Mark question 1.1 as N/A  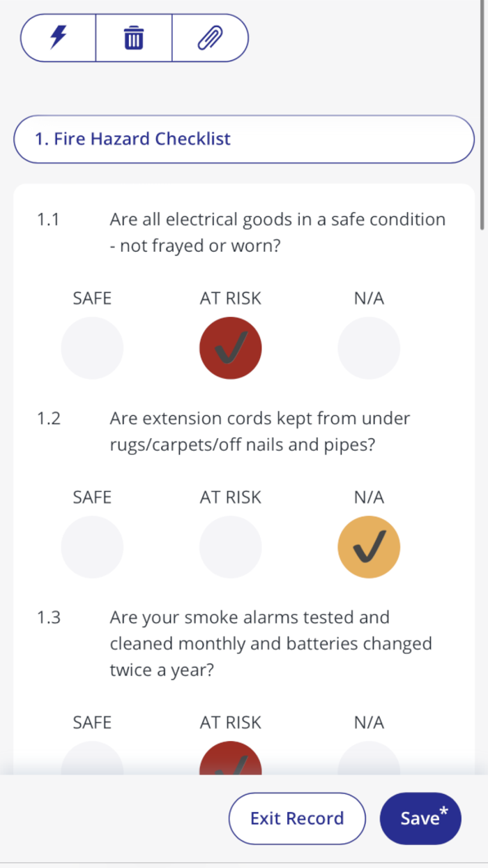click(368, 347)
